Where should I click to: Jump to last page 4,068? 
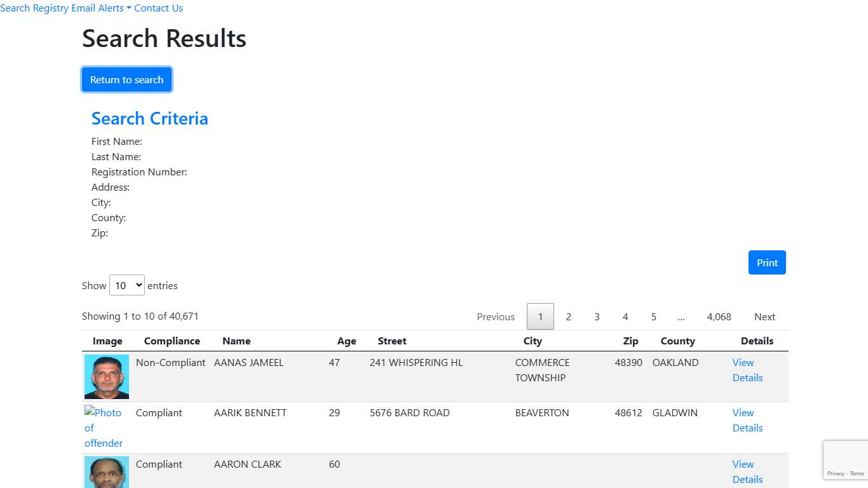[719, 316]
